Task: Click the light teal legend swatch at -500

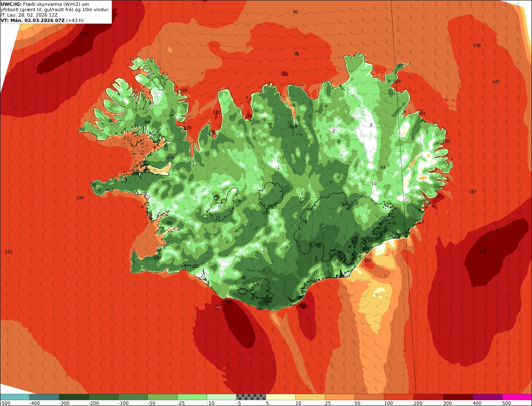Action: tap(15, 397)
